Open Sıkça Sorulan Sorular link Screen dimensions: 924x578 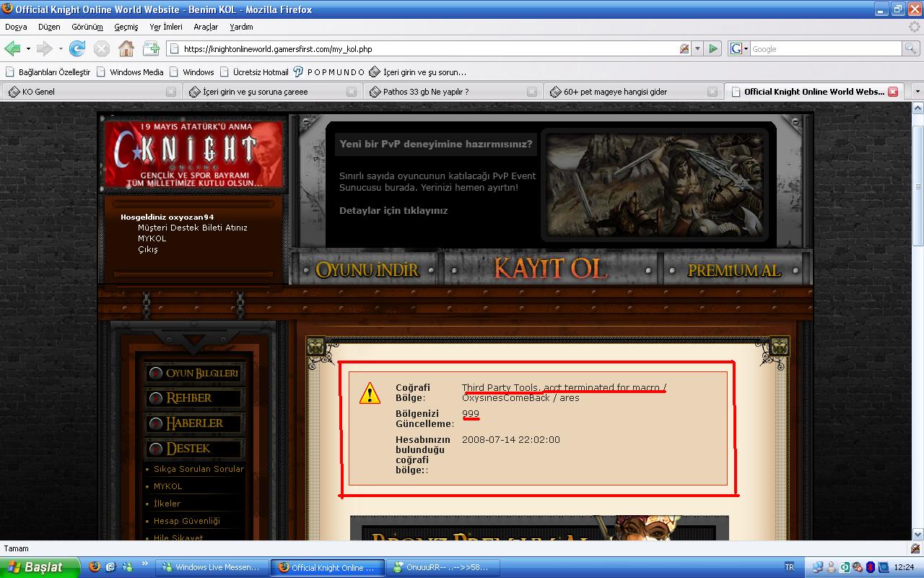click(x=199, y=469)
